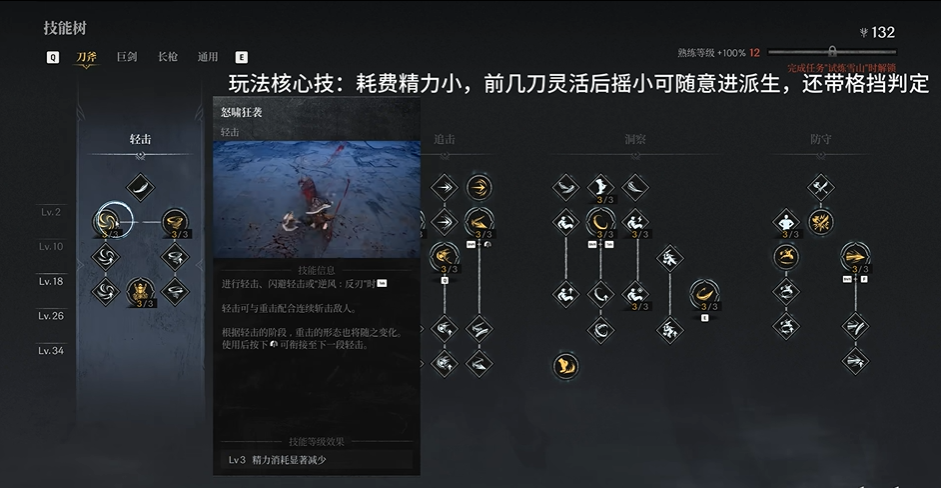This screenshot has height=488, width=941.
Task: Switch to the 长枪 weapon tab
Action: tap(167, 57)
